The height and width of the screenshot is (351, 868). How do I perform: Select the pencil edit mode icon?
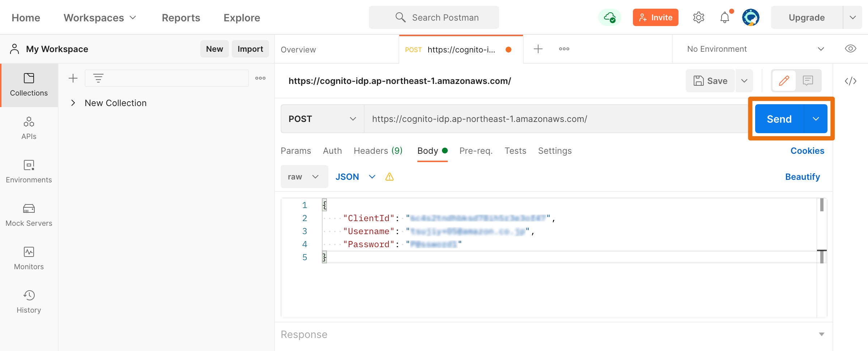coord(784,81)
